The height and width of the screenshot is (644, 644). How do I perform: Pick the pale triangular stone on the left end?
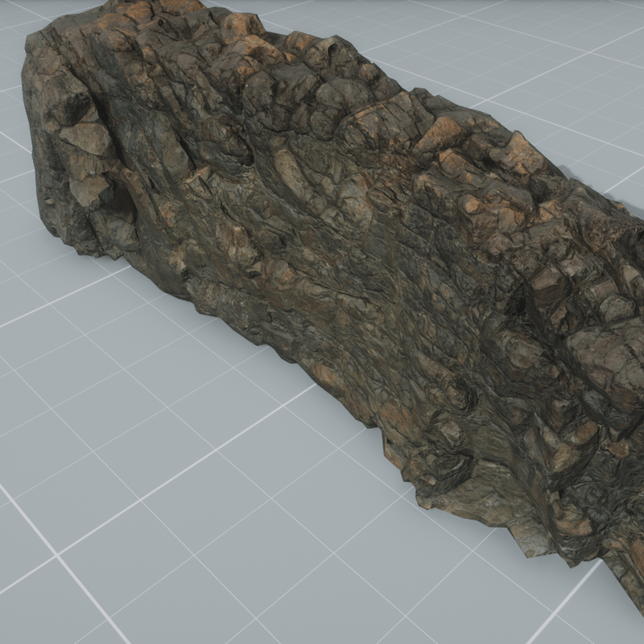click(86, 137)
